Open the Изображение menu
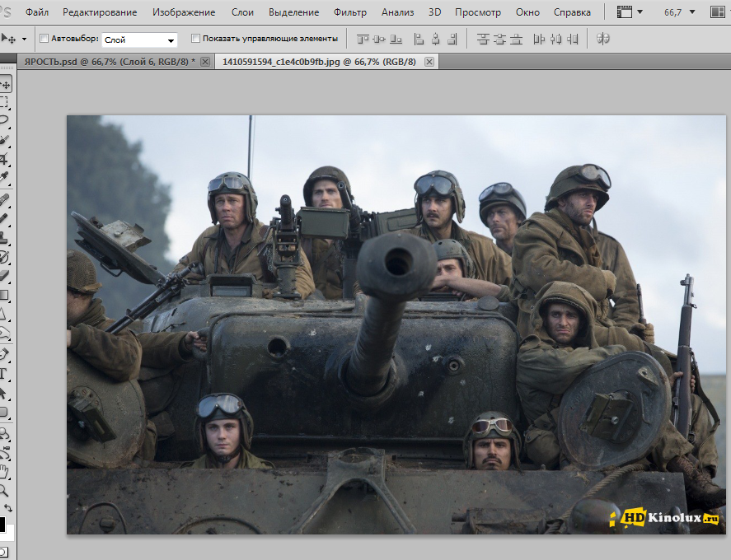Screen dimensions: 731x560 (184, 12)
